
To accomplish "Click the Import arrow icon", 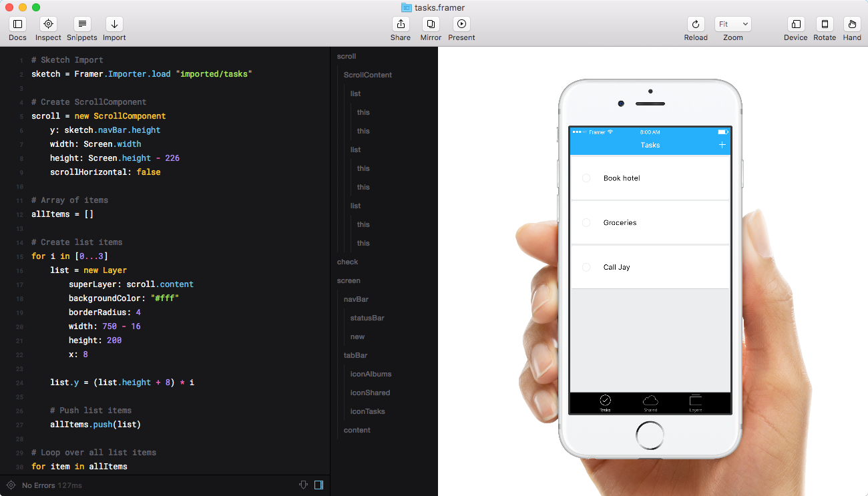I will click(114, 24).
